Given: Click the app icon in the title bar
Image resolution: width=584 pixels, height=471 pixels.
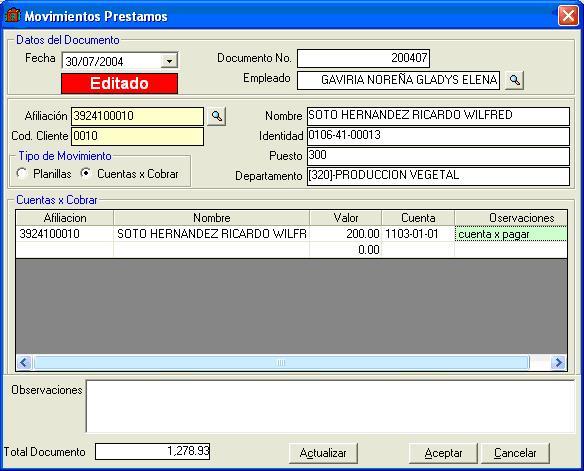Looking at the screenshot, I should 12,16.
